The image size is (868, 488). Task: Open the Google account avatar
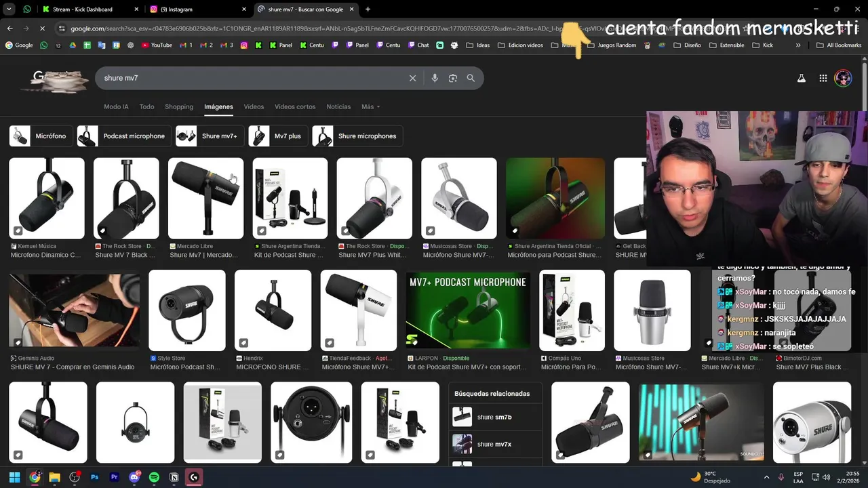[x=843, y=78]
